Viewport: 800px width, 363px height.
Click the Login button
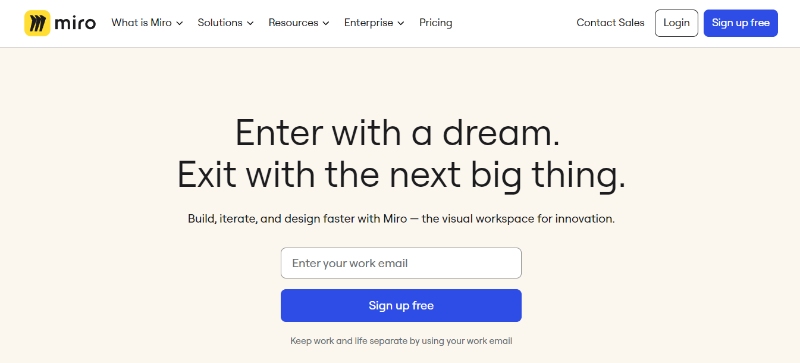click(x=676, y=23)
